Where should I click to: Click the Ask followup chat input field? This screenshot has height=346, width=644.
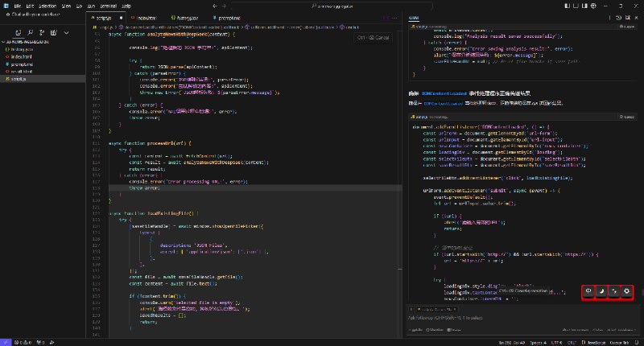521,318
